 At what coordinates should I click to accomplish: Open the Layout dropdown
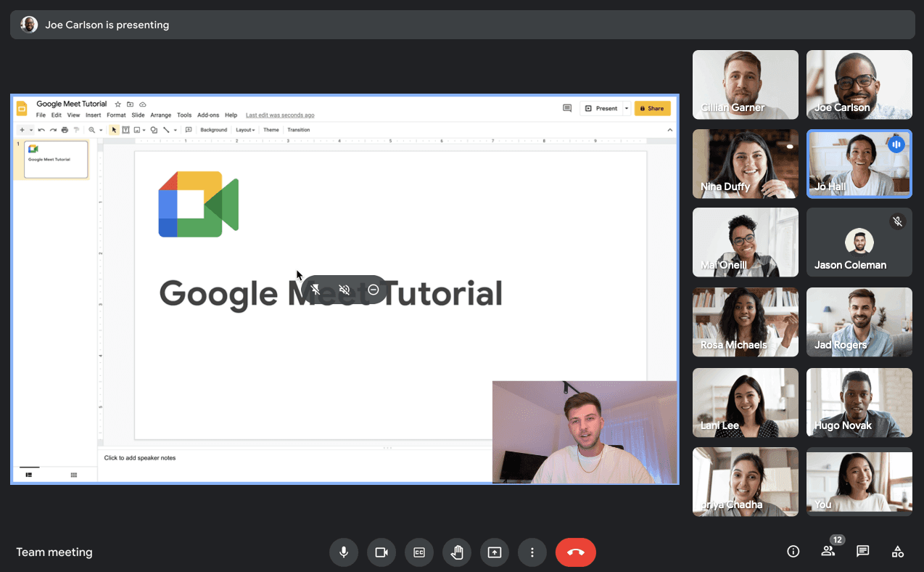click(245, 130)
